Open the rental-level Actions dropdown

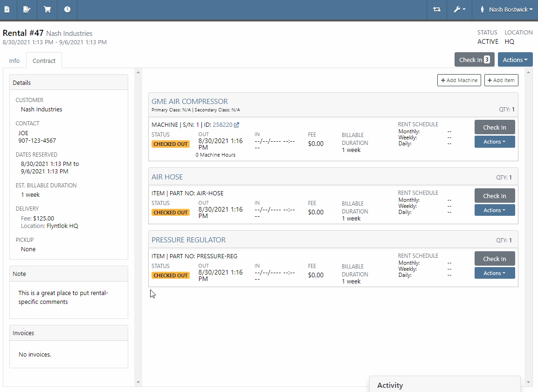[515, 60]
